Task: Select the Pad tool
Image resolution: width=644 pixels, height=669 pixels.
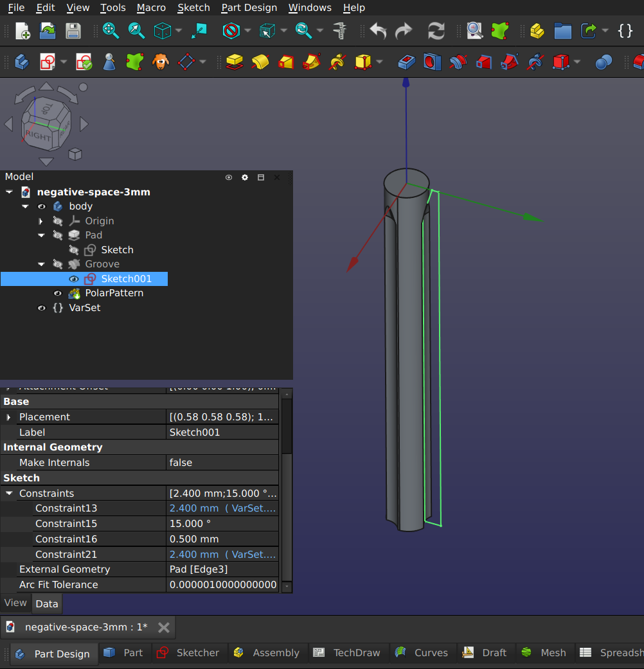Action: coord(235,62)
